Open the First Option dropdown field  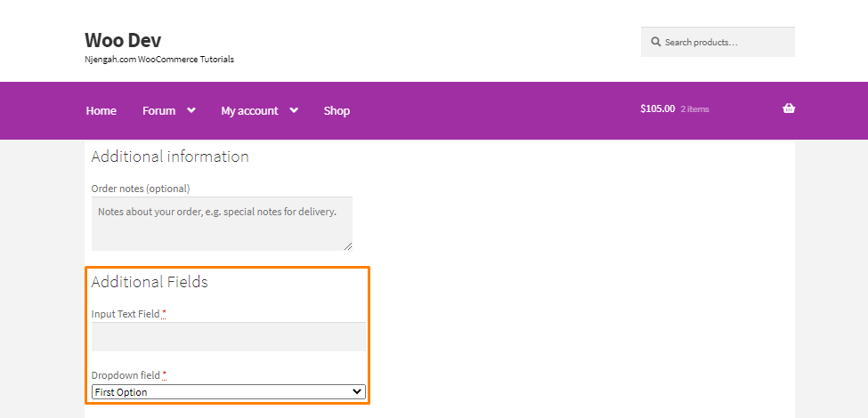[229, 392]
